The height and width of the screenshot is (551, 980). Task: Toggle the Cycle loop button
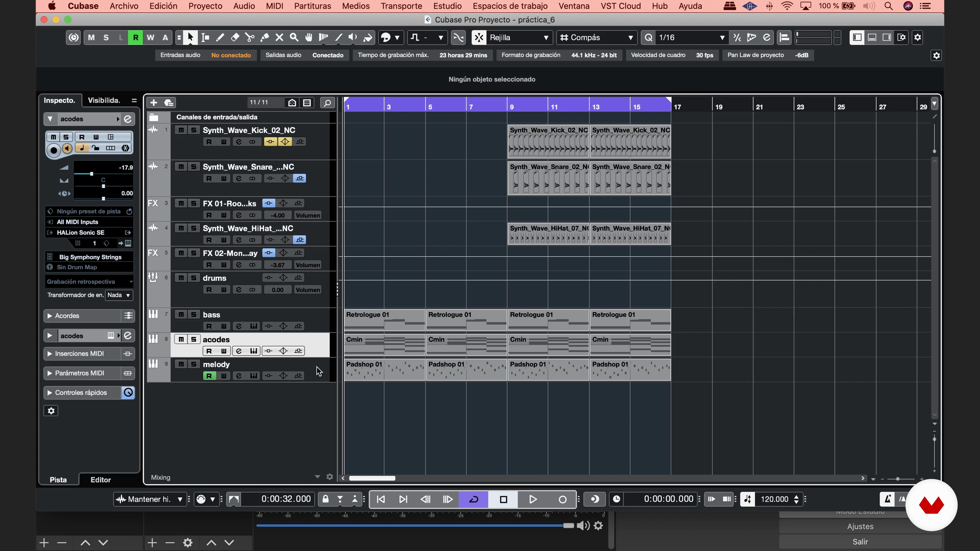pyautogui.click(x=473, y=499)
